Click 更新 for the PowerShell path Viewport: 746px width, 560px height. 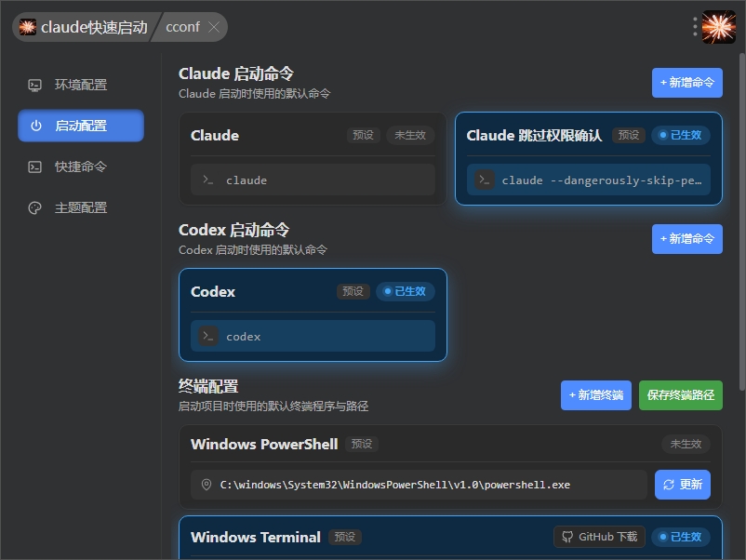coord(683,485)
